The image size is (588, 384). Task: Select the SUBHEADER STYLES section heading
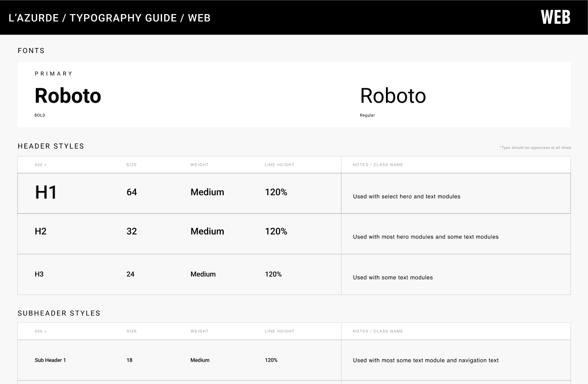click(59, 313)
